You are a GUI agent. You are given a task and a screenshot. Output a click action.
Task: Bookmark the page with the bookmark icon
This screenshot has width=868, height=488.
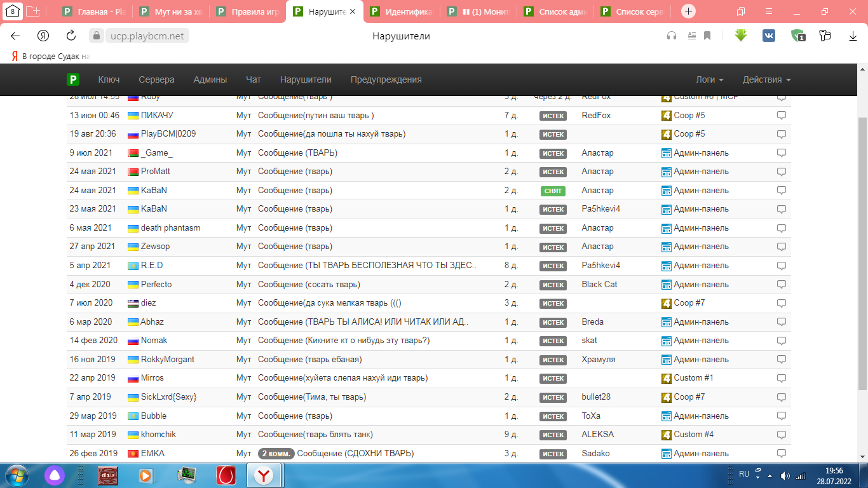click(707, 36)
